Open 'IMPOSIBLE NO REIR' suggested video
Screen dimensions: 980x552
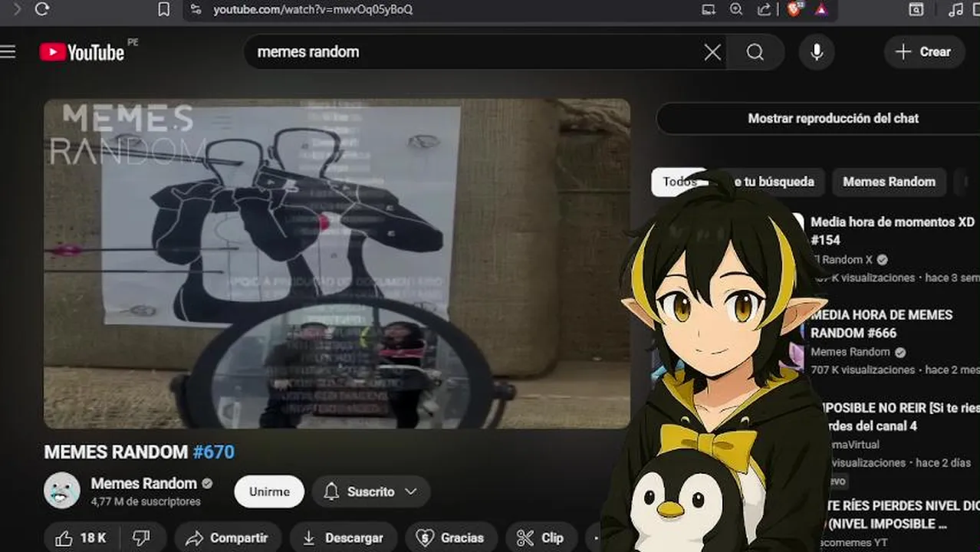click(x=897, y=416)
